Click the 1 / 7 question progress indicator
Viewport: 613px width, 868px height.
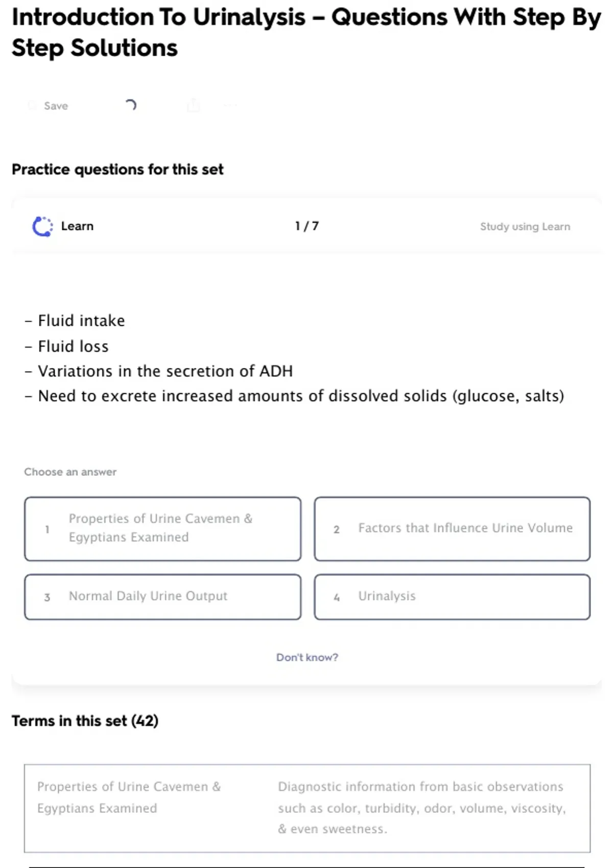(306, 226)
